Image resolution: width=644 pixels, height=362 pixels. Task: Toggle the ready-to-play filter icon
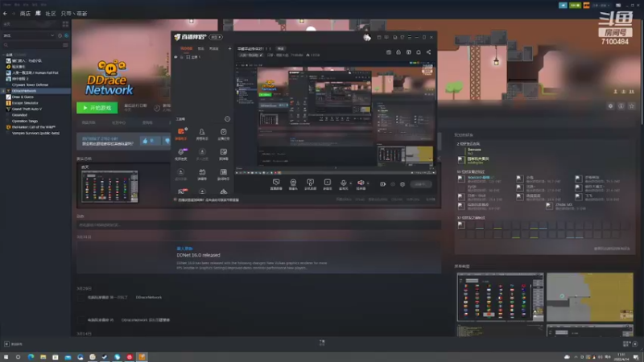(66, 35)
